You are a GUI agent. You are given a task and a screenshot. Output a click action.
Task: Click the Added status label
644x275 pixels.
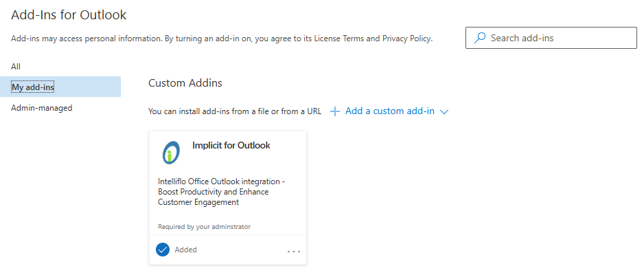point(185,250)
